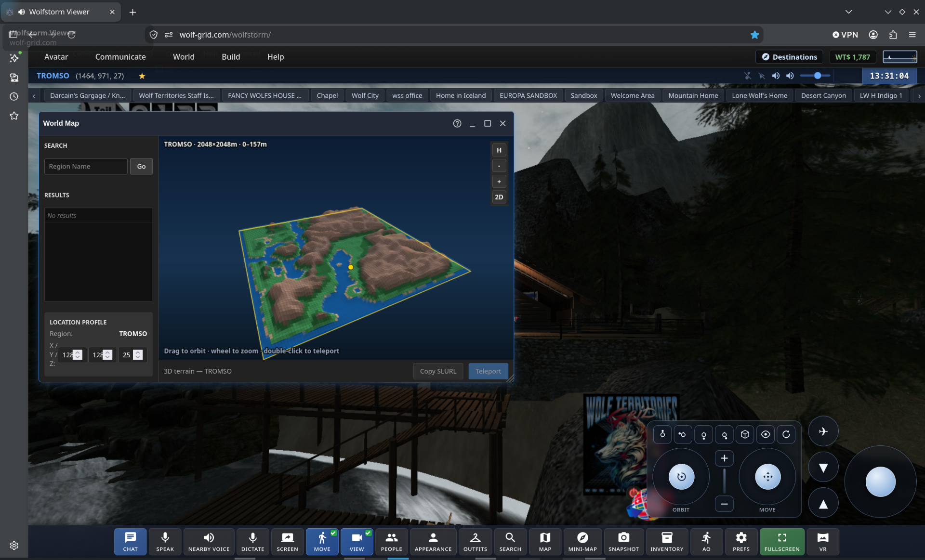Select the front camera preset icon
This screenshot has height=560, width=925.
662,434
